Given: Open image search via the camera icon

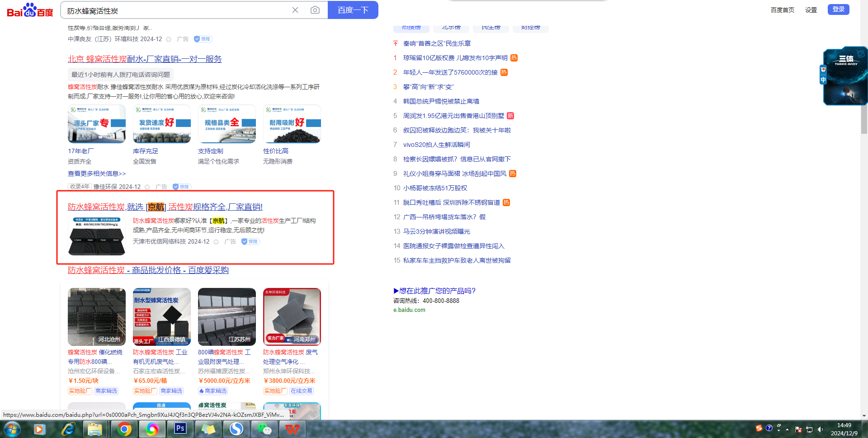Looking at the screenshot, I should [315, 10].
